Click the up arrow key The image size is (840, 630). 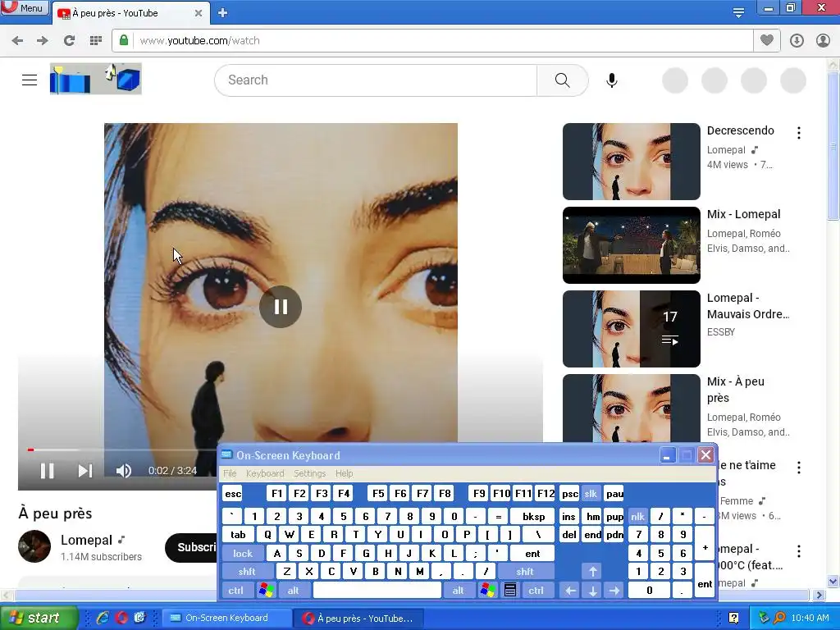tap(592, 572)
